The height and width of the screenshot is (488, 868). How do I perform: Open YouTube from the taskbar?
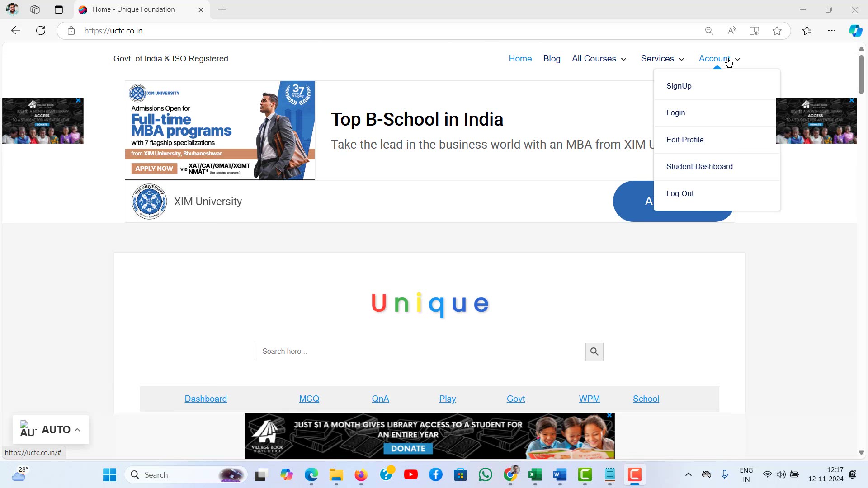[x=411, y=475]
